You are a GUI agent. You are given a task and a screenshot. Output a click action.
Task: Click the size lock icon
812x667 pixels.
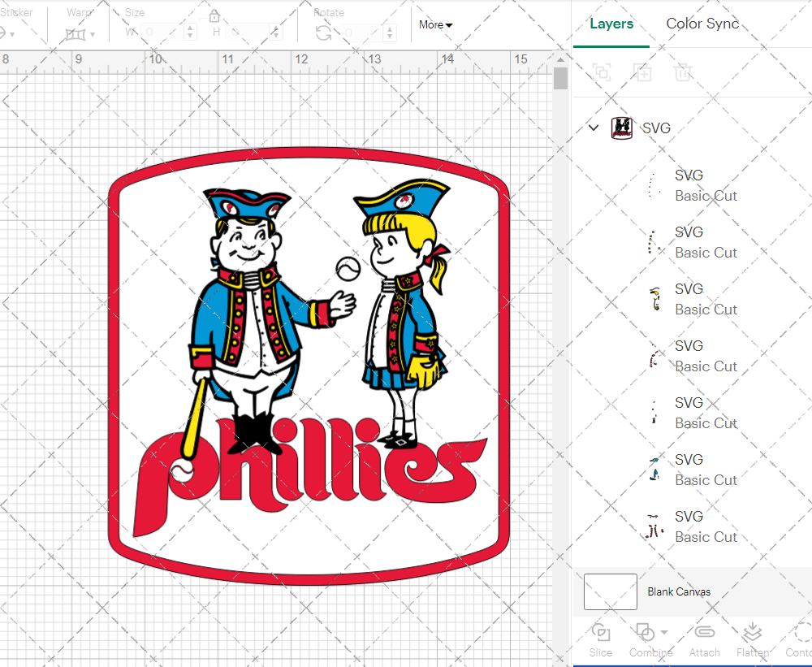click(214, 16)
